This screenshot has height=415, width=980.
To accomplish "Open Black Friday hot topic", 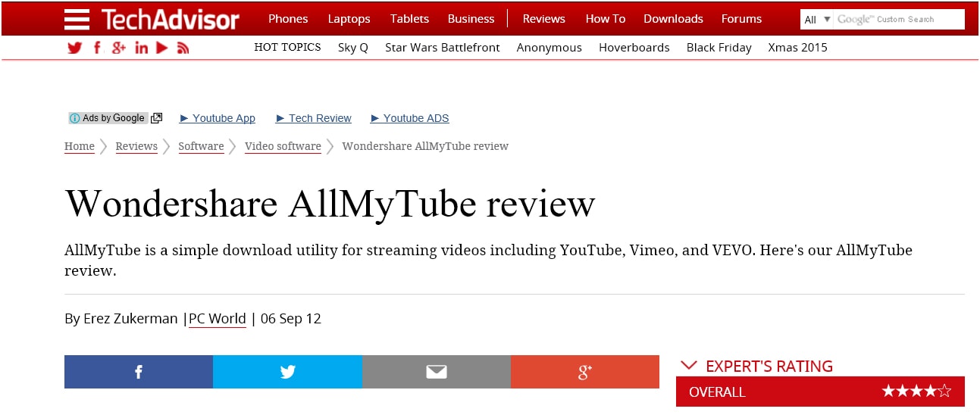I will [719, 48].
